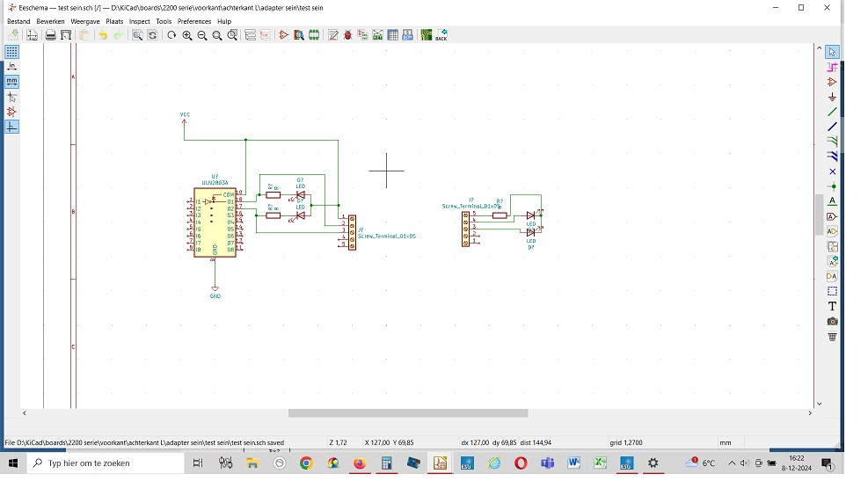Open the Print schematic icon
This screenshot has height=488, width=868.
pos(51,35)
